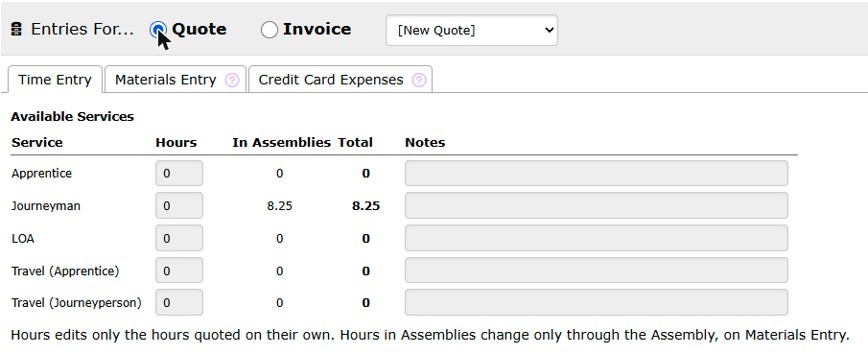Image resolution: width=868 pixels, height=354 pixels.
Task: Click the register icon beside Entries For
Action: 16,30
